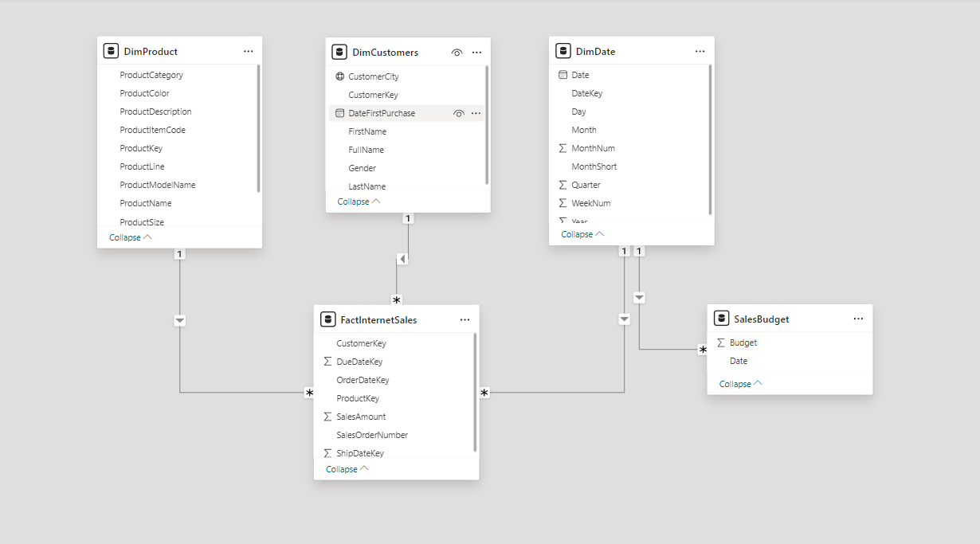980x544 pixels.
Task: Click the DimCustomers field list scrollbar
Action: 487,125
